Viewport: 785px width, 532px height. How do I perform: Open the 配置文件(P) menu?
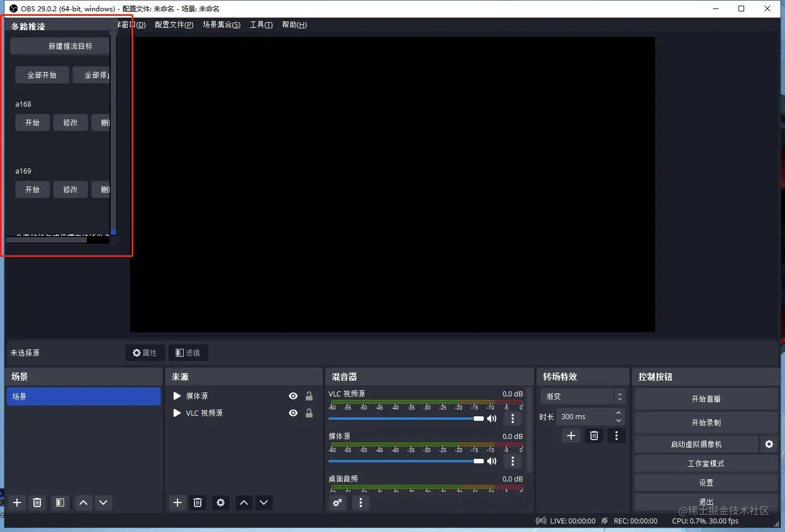(x=174, y=24)
